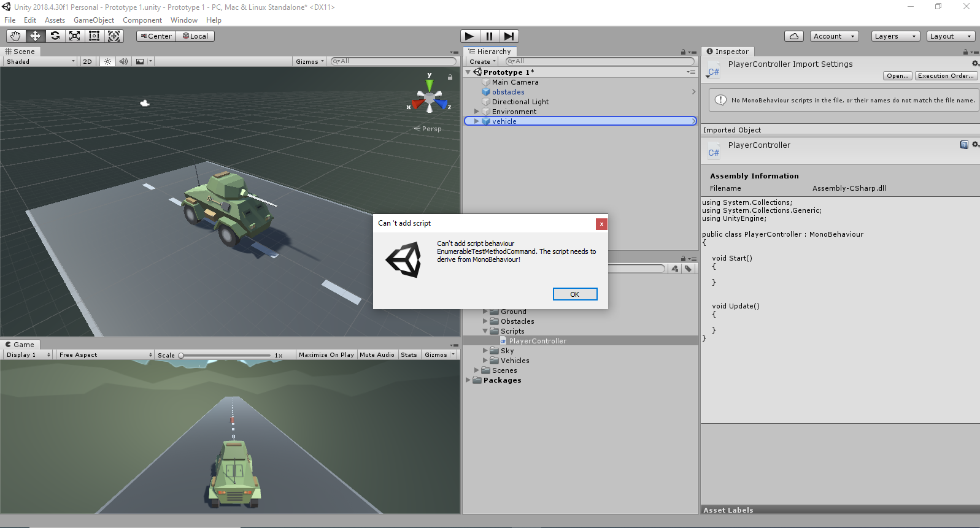The width and height of the screenshot is (980, 528).
Task: Open the Display 1 dropdown
Action: [28, 354]
